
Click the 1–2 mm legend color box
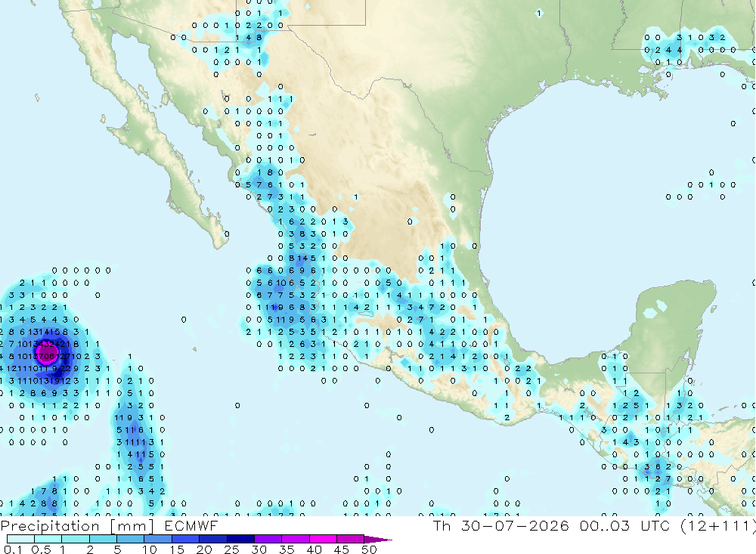click(x=75, y=539)
